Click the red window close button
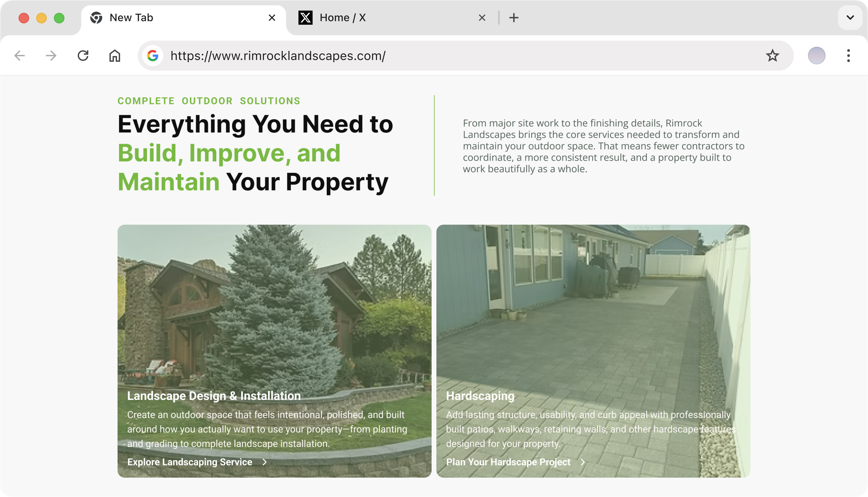 pyautogui.click(x=24, y=18)
